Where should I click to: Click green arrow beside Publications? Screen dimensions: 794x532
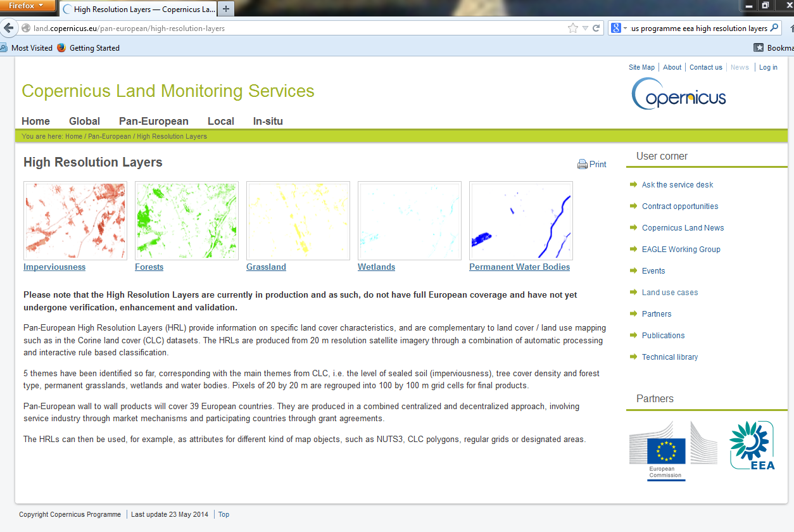pyautogui.click(x=633, y=335)
